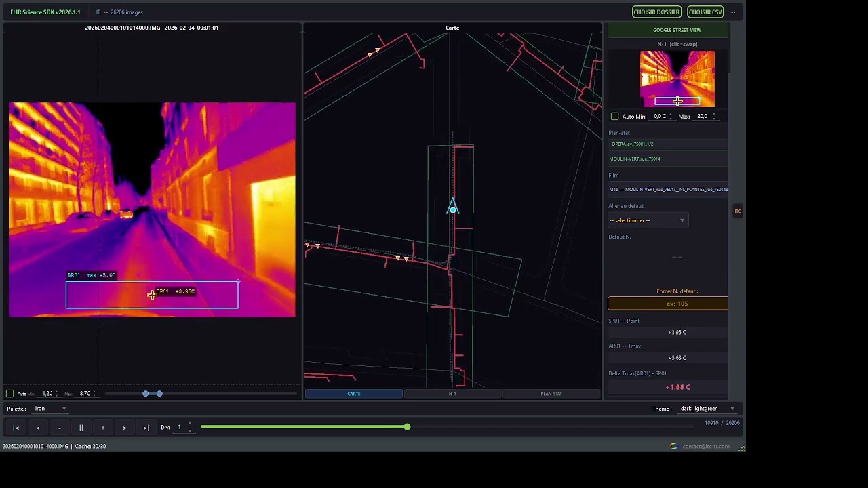The width and height of the screenshot is (868, 488).
Task: Click the Forcer N. defaut input field
Action: [668, 304]
